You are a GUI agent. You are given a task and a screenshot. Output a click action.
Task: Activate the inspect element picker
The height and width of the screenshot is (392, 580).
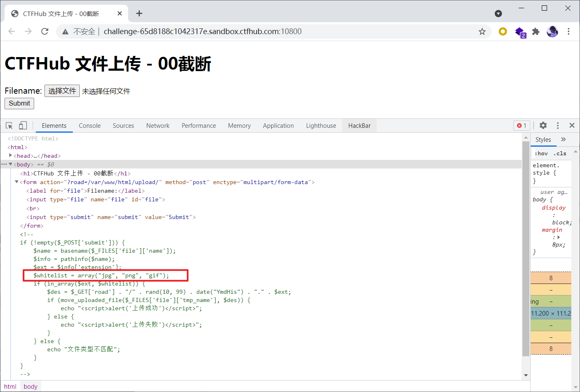click(9, 125)
